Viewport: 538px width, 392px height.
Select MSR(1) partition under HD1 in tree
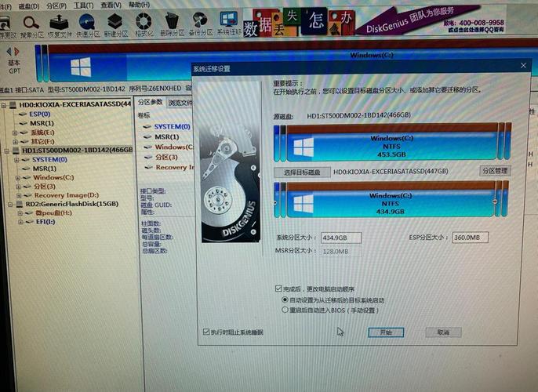pyautogui.click(x=44, y=169)
